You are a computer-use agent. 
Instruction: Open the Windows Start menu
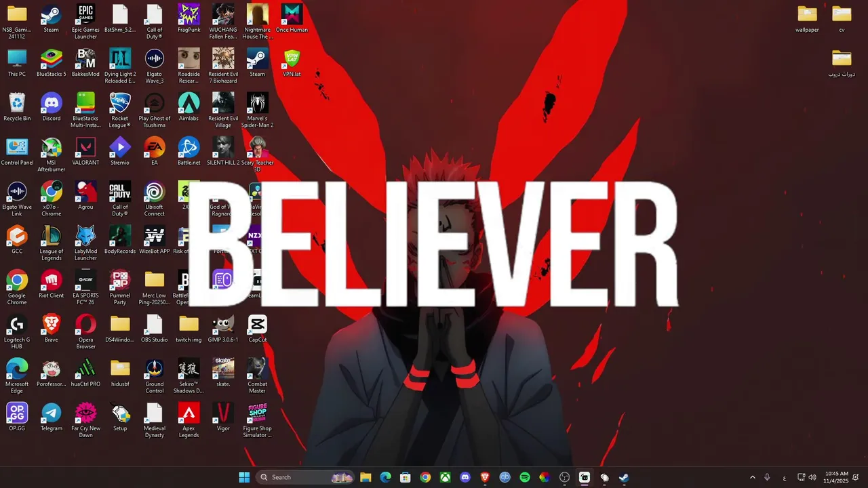tap(244, 477)
